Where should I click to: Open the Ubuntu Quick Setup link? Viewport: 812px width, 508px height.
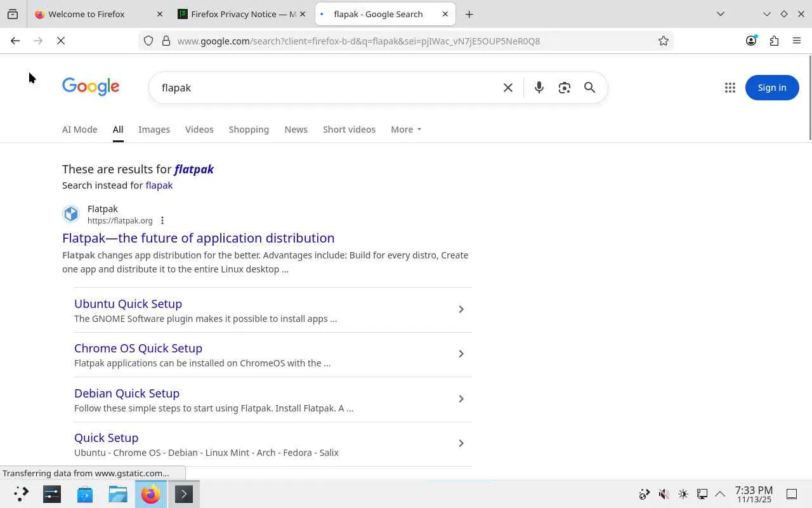tap(128, 304)
